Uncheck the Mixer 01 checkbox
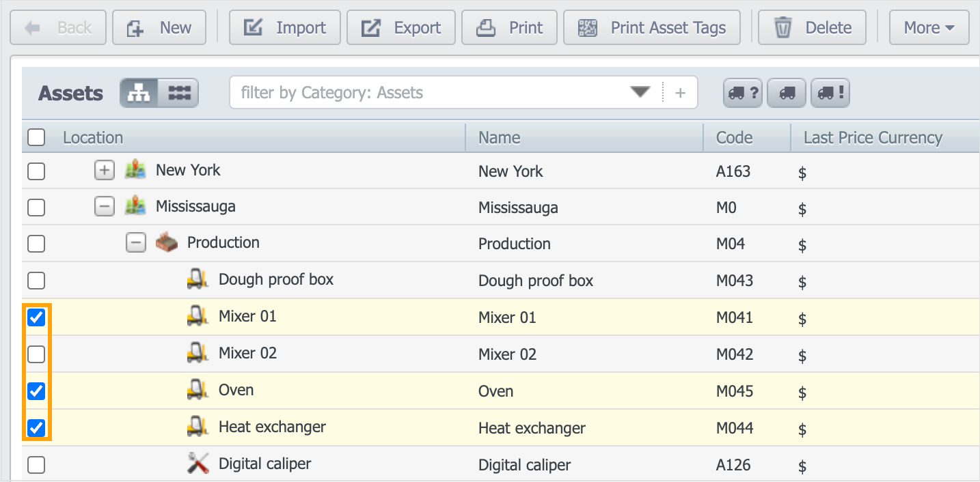 (x=36, y=317)
